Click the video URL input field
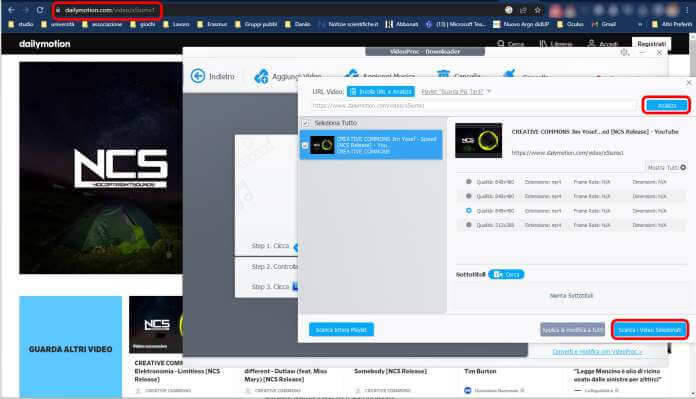This screenshot has height=399, width=696. [x=474, y=106]
